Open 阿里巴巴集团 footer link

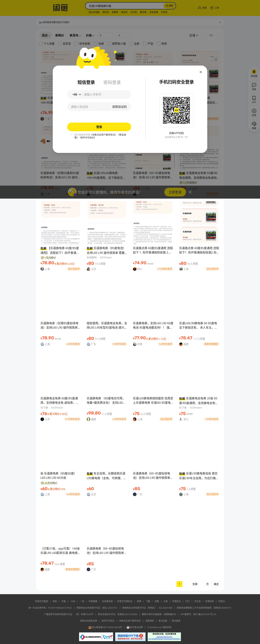[41, 601]
